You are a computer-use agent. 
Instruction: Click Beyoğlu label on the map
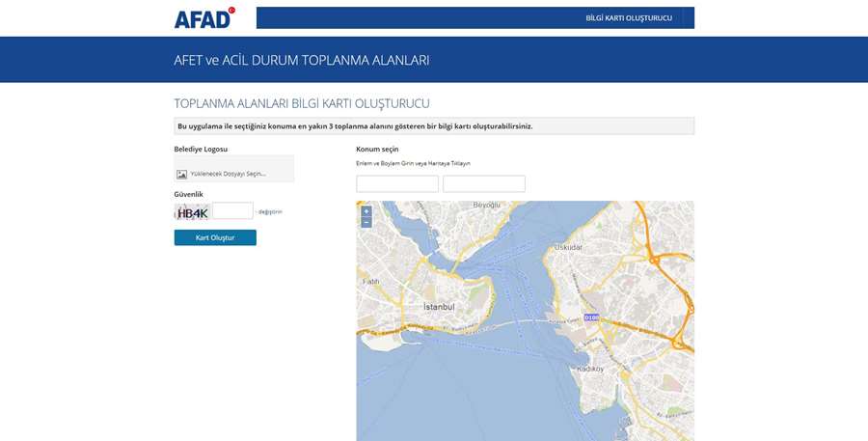click(487, 205)
